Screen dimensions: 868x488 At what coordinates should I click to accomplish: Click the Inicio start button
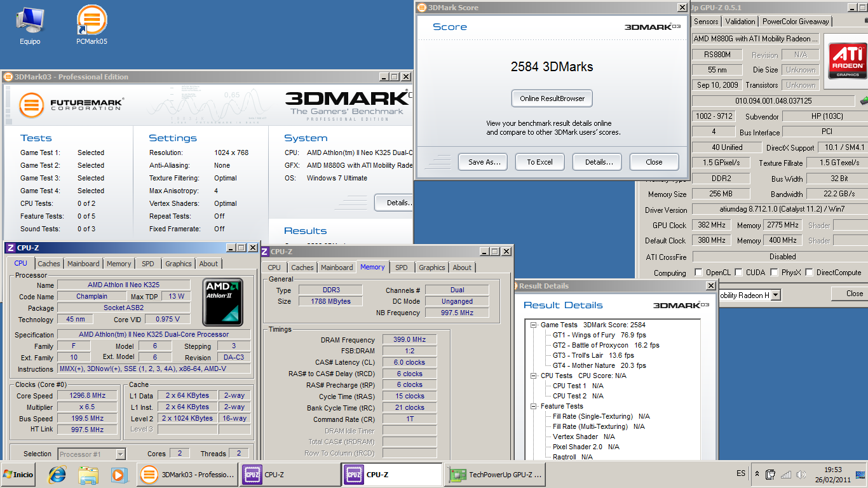pos(19,474)
